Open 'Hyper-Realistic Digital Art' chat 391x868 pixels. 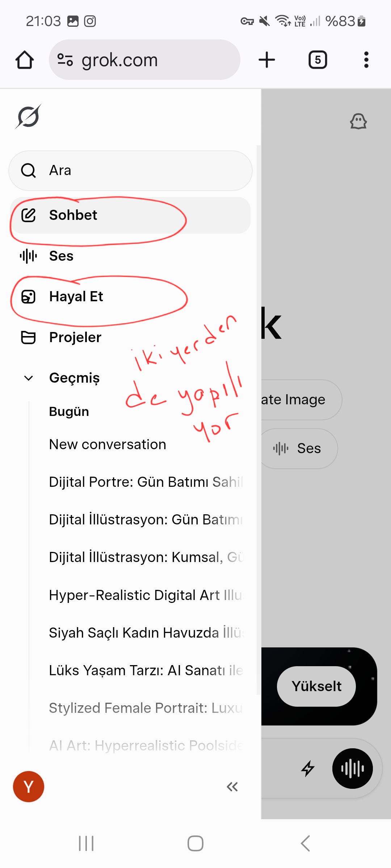[146, 595]
